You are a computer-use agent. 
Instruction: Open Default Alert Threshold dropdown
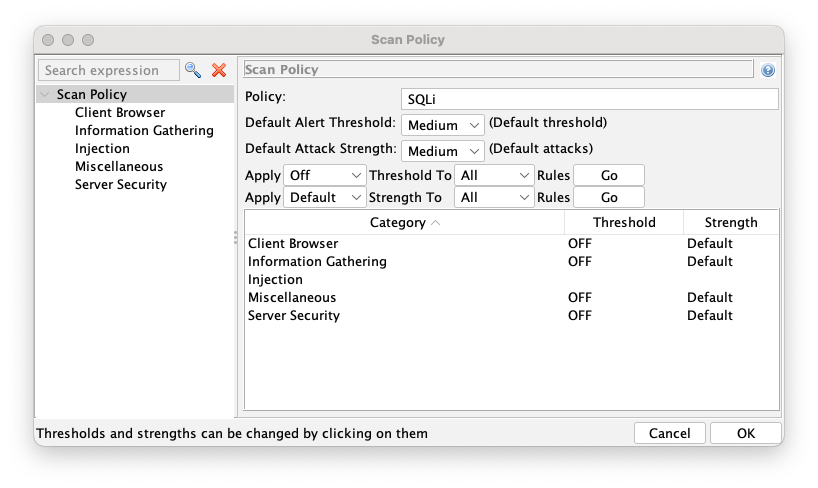click(x=442, y=125)
